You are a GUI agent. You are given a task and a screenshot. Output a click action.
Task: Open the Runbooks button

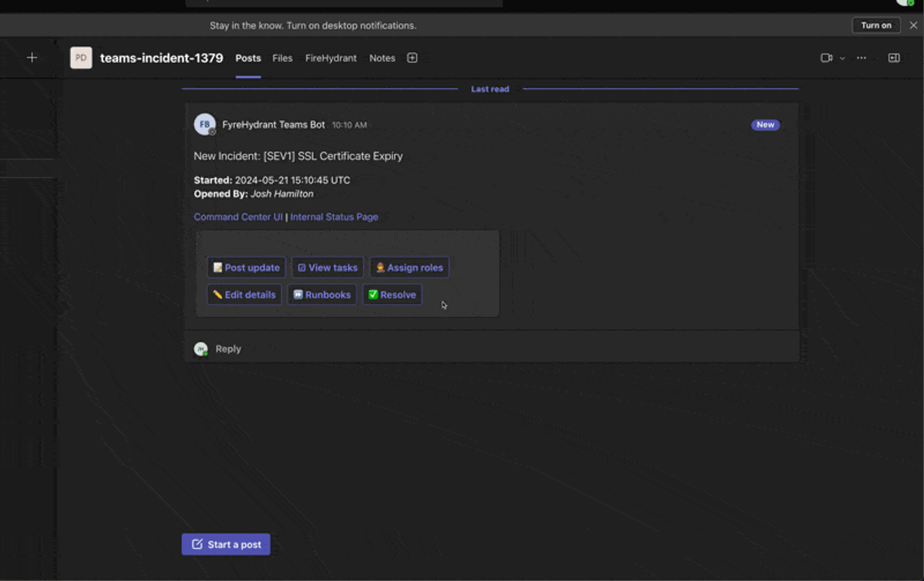tap(322, 295)
